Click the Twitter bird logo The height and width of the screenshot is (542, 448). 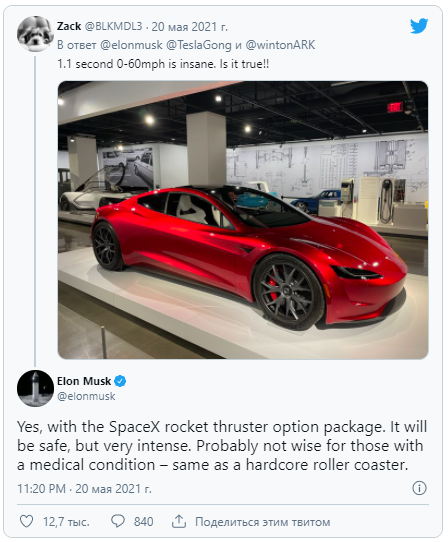click(x=419, y=26)
